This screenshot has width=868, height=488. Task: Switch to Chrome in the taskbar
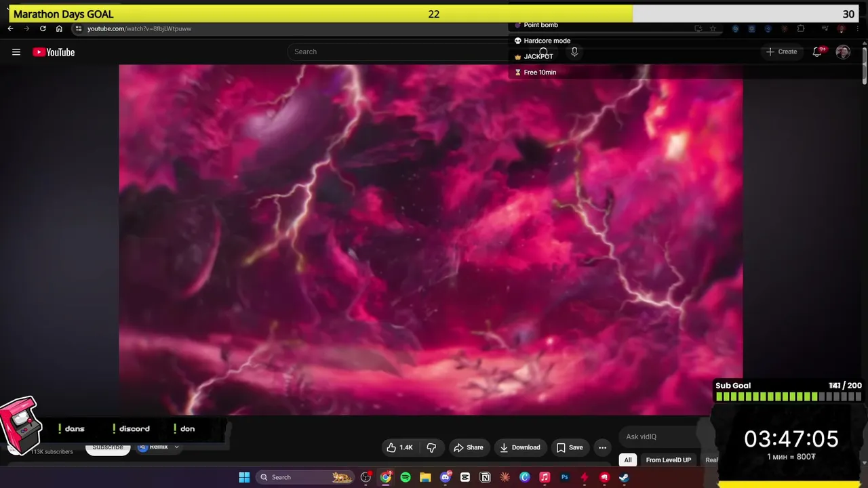pyautogui.click(x=386, y=477)
